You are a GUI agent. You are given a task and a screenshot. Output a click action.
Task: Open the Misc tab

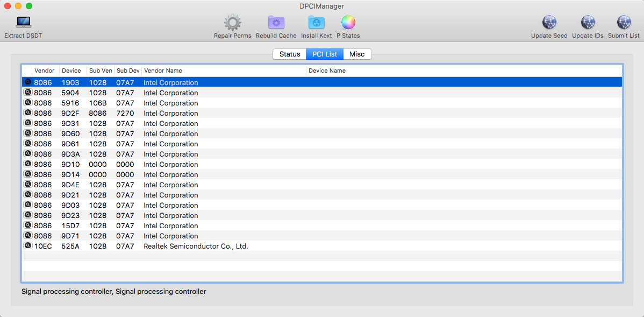point(357,54)
